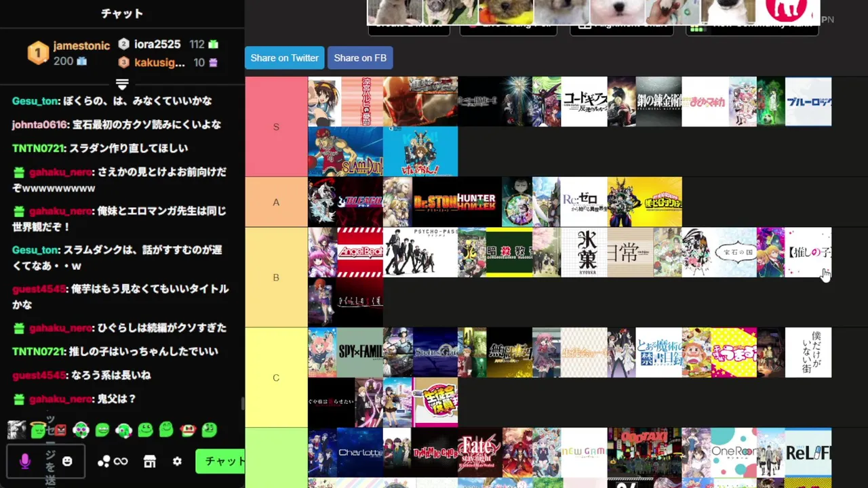Open iora2525's profile in leaderboard
Image resolution: width=868 pixels, height=488 pixels.
click(157, 44)
